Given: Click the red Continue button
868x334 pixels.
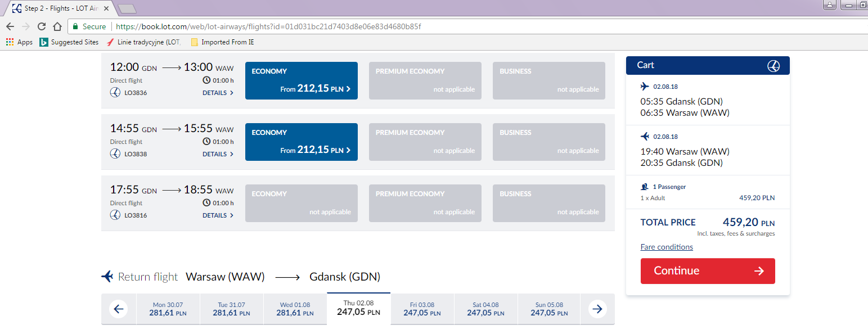Looking at the screenshot, I should [708, 271].
